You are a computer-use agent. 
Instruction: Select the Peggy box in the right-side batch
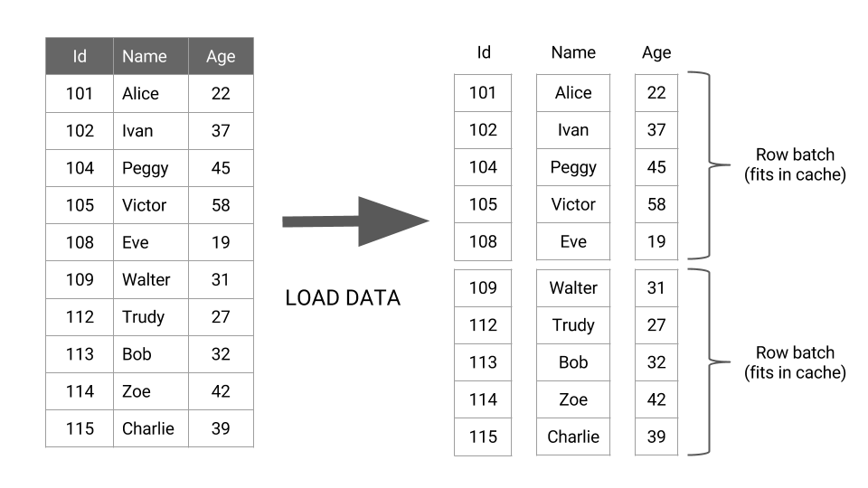(x=573, y=167)
